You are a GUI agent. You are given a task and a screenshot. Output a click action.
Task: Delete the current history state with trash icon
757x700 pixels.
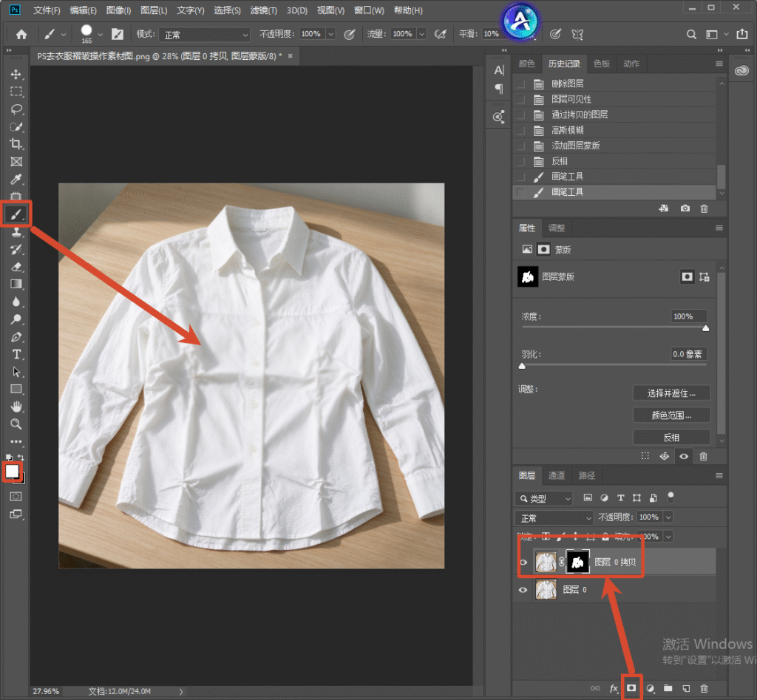704,208
